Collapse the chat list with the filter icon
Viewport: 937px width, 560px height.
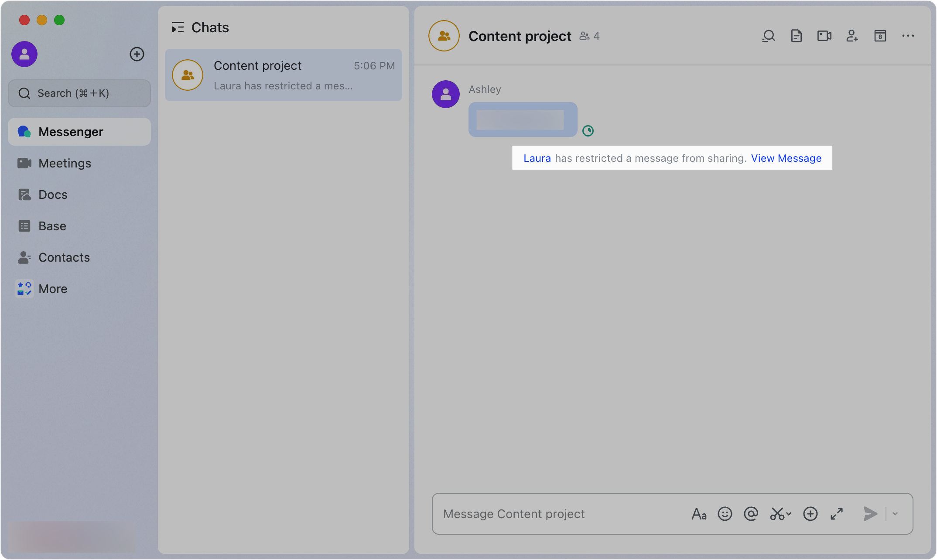pos(178,27)
